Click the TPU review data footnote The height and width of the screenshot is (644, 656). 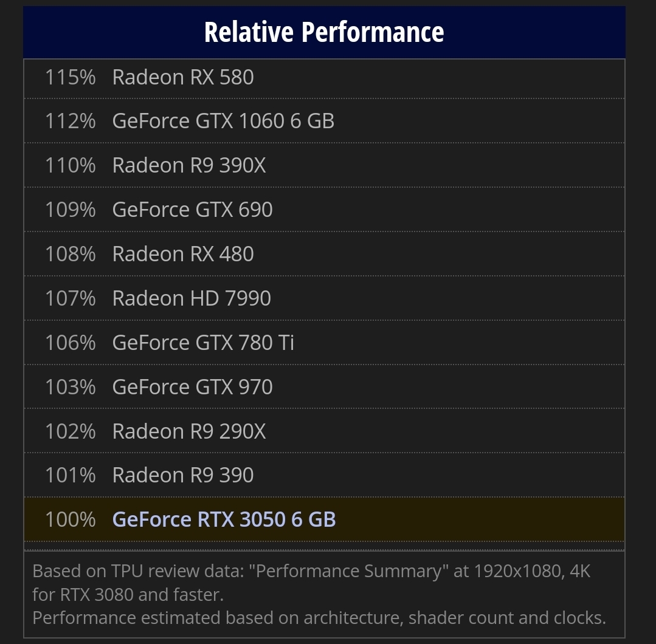tap(311, 583)
